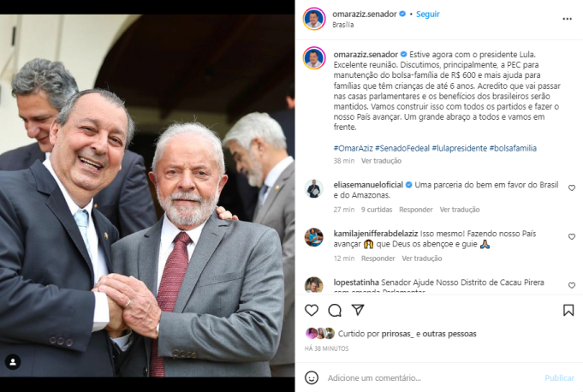Click Ver tradução under the caption
The width and height of the screenshot is (583, 392).
(382, 161)
